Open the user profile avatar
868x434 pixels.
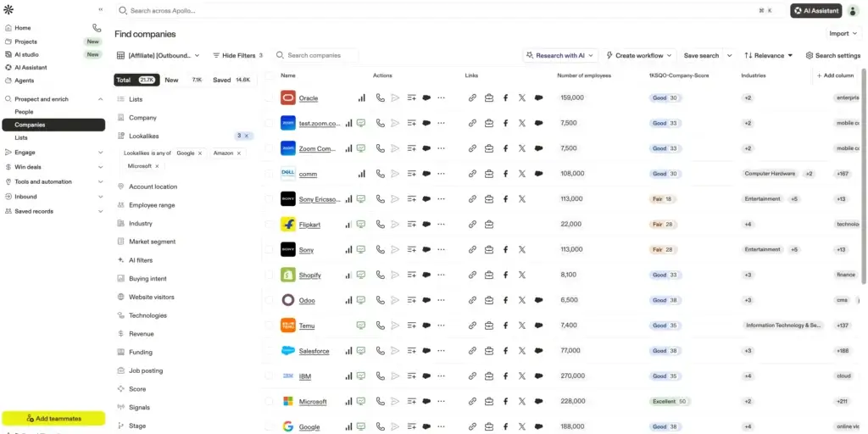(x=853, y=10)
